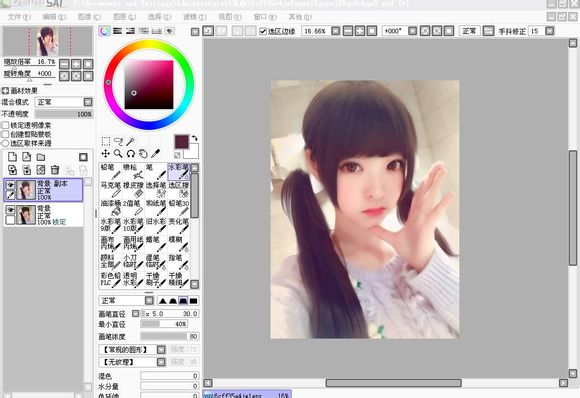
Task: Zoom in with navigator plus button
Action: point(76,64)
